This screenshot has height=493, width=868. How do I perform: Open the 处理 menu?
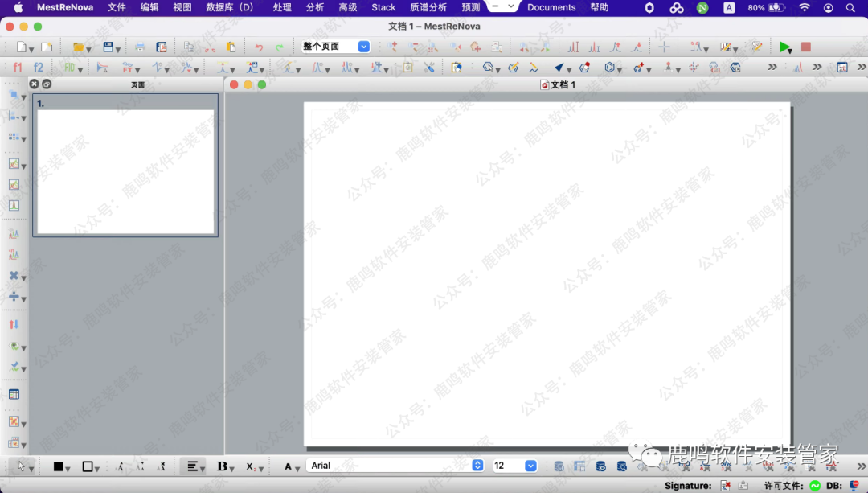coord(282,7)
